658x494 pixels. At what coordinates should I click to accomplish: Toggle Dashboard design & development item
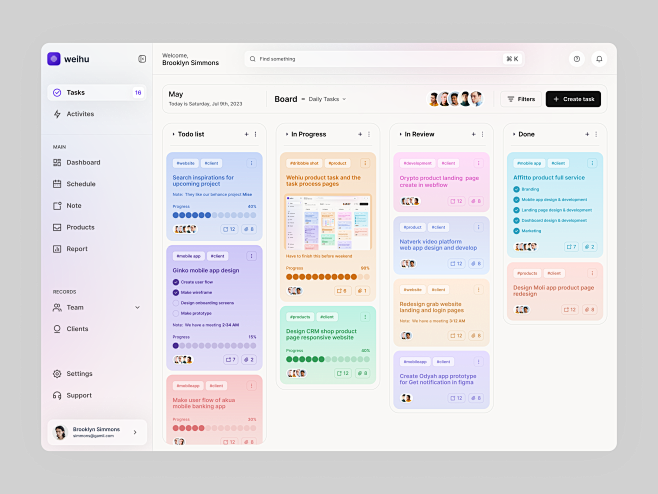pyautogui.click(x=517, y=220)
